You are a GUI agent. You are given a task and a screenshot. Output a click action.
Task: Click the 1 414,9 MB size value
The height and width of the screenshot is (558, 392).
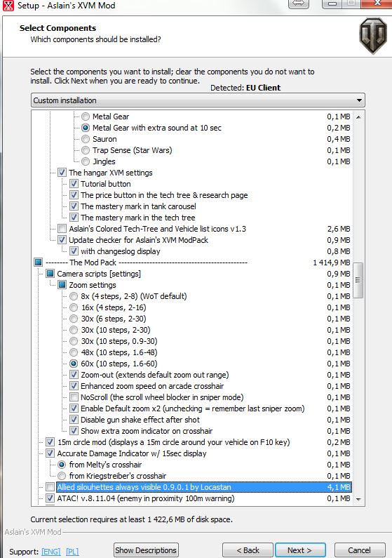332,263
